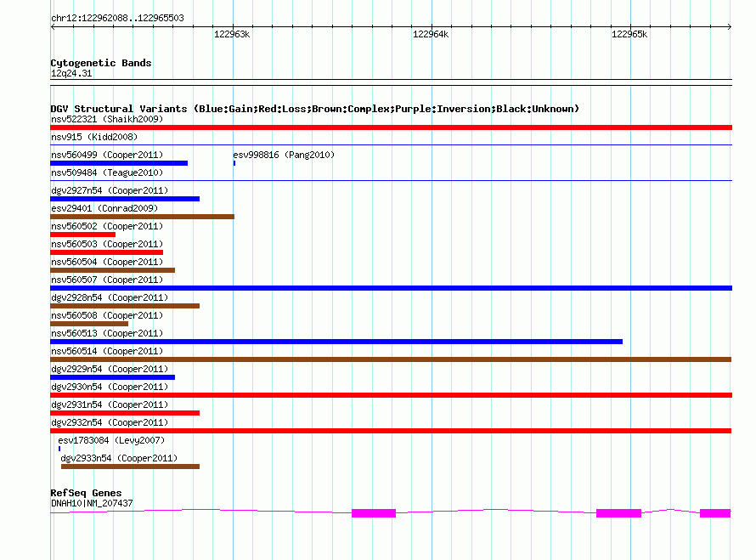Viewport: 756px width, 560px height.
Task: Click the nsv560508 (Cooper2011) brown bar
Action: click(89, 324)
